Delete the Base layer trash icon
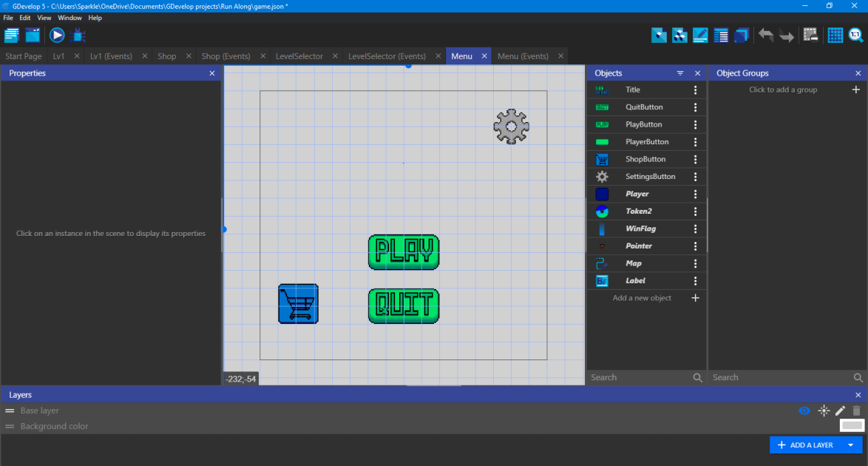The image size is (868, 466). pos(856,411)
